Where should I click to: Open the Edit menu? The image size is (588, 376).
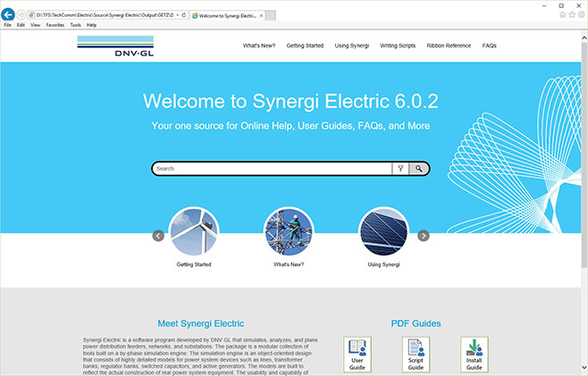tap(21, 25)
